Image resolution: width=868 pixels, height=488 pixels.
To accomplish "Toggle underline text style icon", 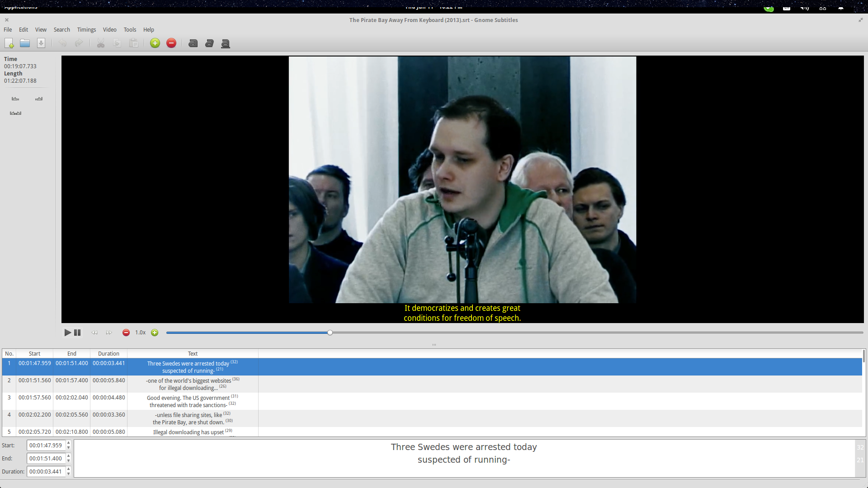I will point(226,43).
